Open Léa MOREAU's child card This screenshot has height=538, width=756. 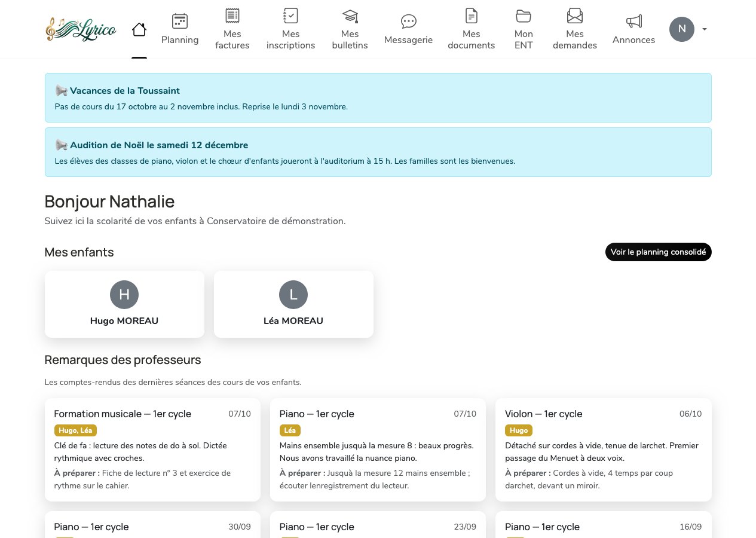(x=293, y=304)
